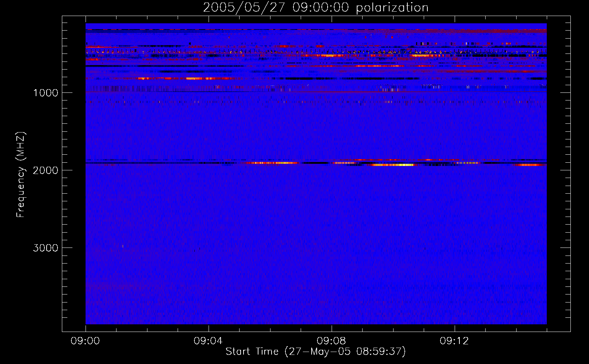This screenshot has width=589, height=364.
Task: Click the 09:04 time tick label
Action: pyautogui.click(x=208, y=341)
